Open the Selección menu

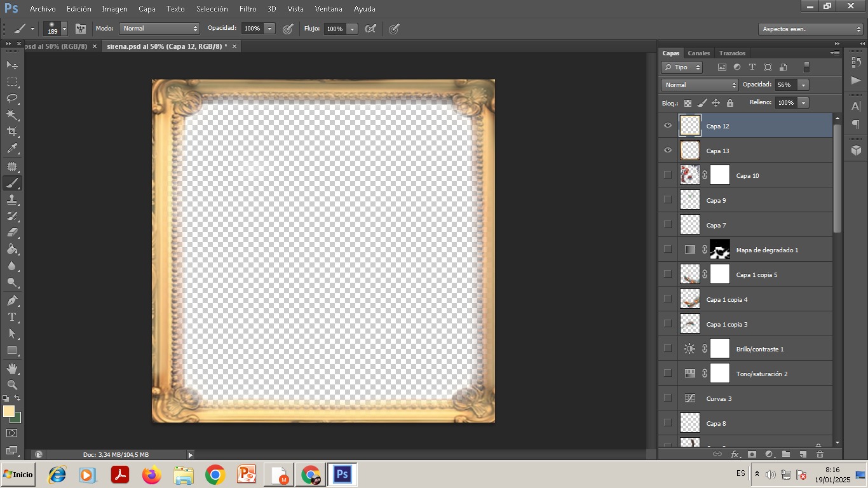coord(212,9)
